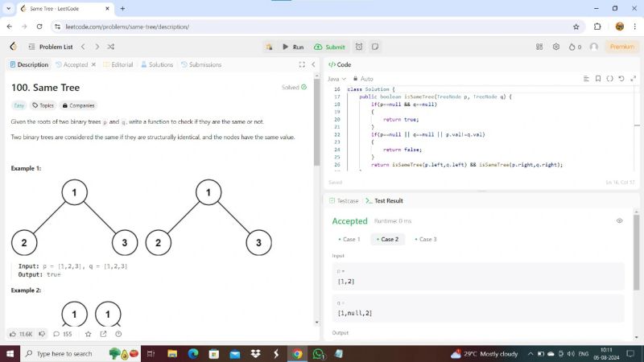Screen dimensions: 644x362
Task: Open a new browser tab
Action: point(122,9)
